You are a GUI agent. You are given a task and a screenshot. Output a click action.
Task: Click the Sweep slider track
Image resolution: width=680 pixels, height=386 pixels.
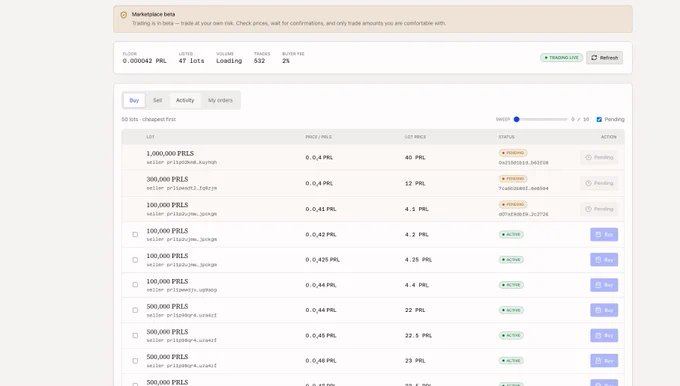[x=541, y=119]
